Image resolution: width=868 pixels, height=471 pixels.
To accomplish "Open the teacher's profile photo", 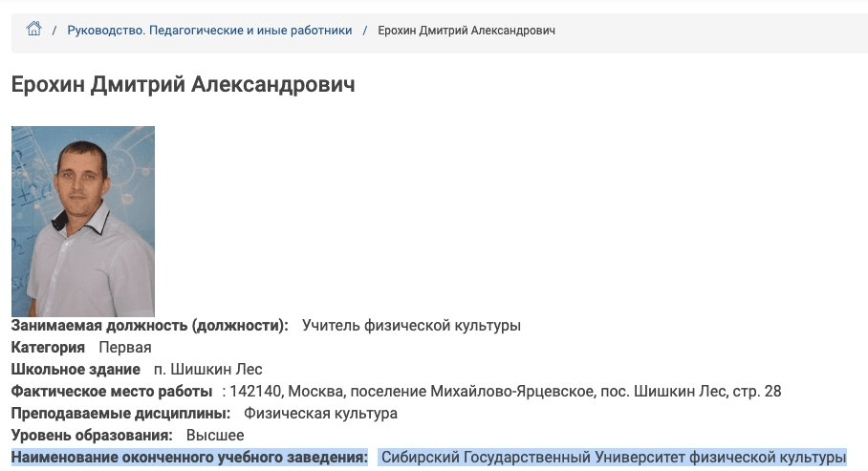I will (83, 221).
